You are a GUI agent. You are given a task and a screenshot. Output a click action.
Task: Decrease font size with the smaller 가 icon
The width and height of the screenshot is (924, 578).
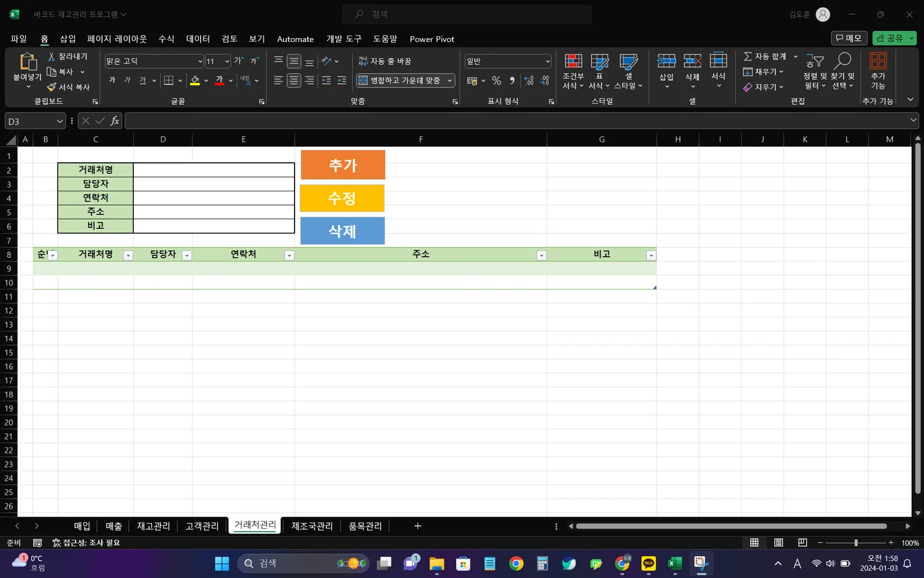tap(255, 61)
